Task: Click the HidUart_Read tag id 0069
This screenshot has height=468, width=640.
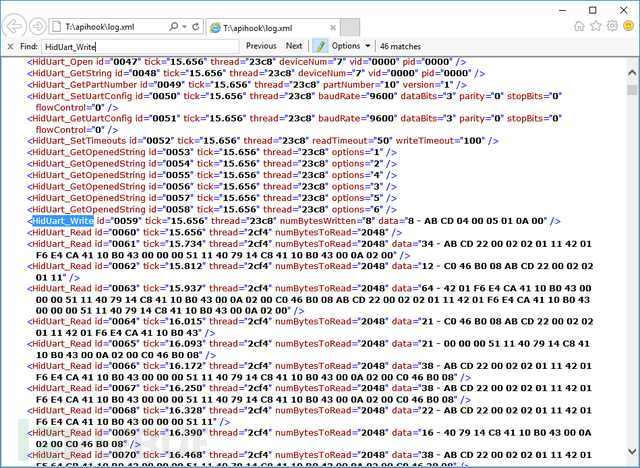Action: coord(62,433)
